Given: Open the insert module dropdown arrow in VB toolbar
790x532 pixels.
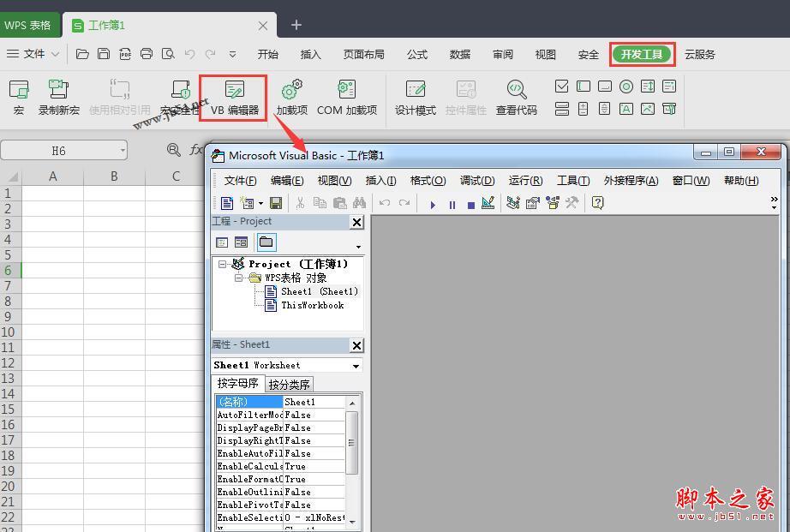Looking at the screenshot, I should (260, 204).
